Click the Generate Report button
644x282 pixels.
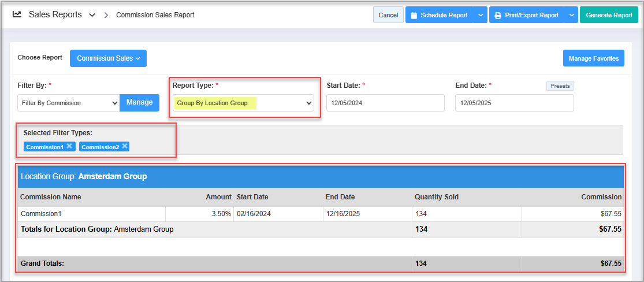click(x=609, y=16)
